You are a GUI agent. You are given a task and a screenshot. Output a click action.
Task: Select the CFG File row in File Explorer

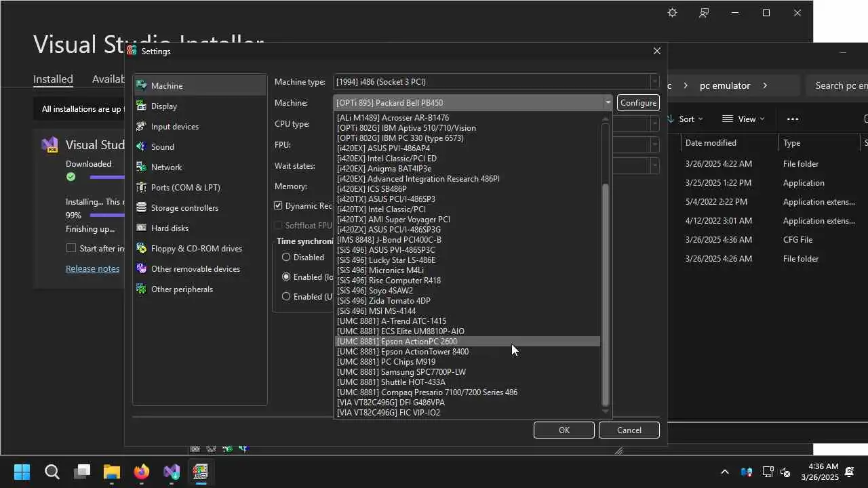coord(773,239)
